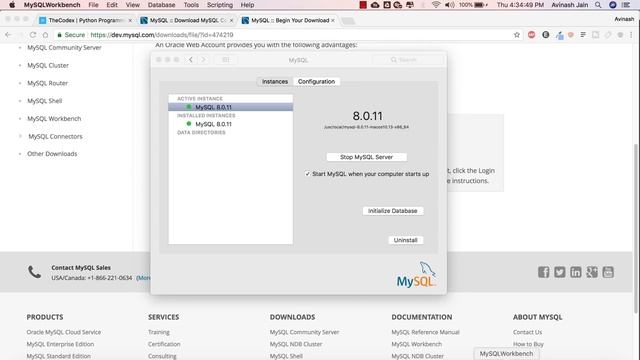Click forward chevron in MySQL preferences window
This screenshot has width=640, height=360.
pos(203,60)
